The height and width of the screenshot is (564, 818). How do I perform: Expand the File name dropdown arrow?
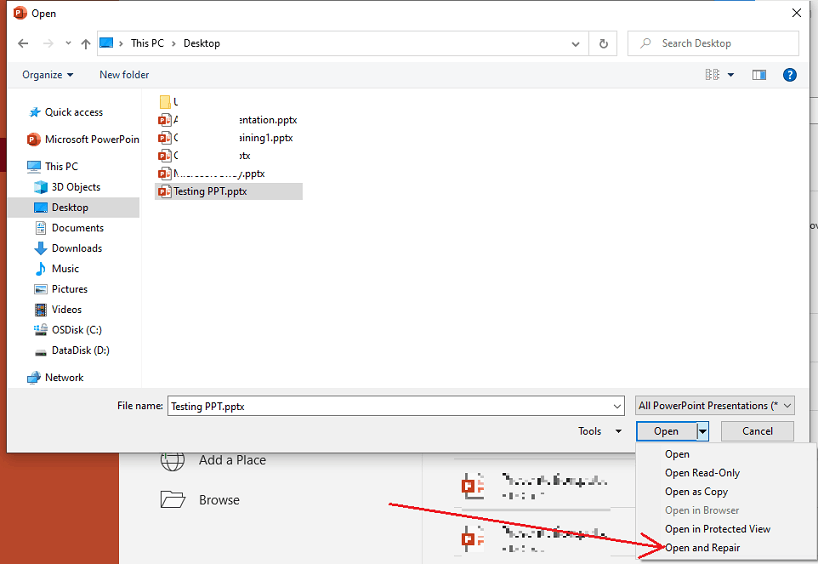tap(617, 406)
